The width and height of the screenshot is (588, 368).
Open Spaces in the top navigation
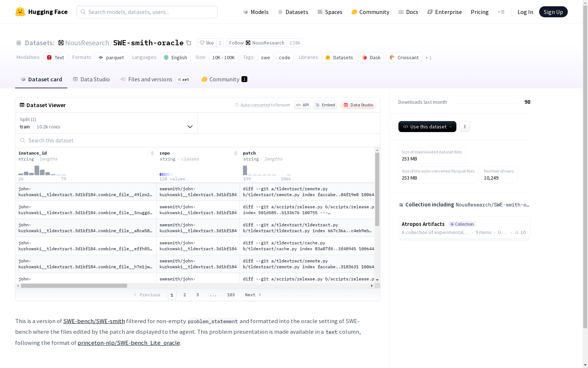tap(330, 12)
